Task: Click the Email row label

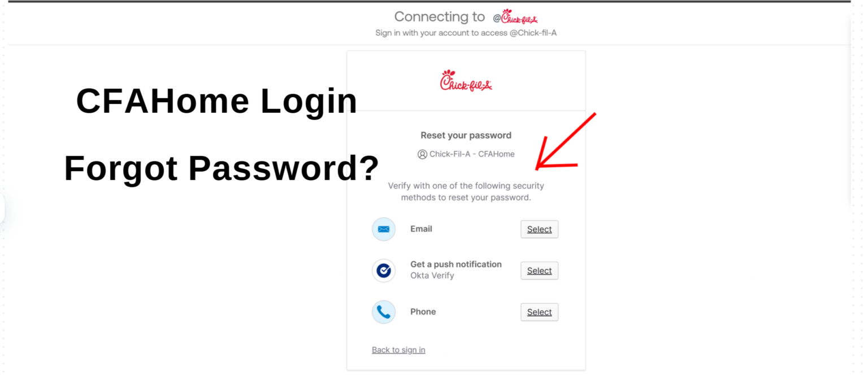Action: click(421, 229)
